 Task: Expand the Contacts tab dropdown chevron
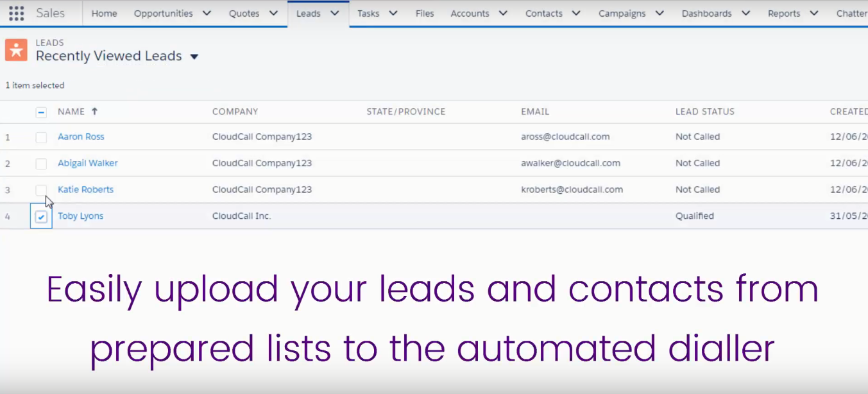(576, 13)
